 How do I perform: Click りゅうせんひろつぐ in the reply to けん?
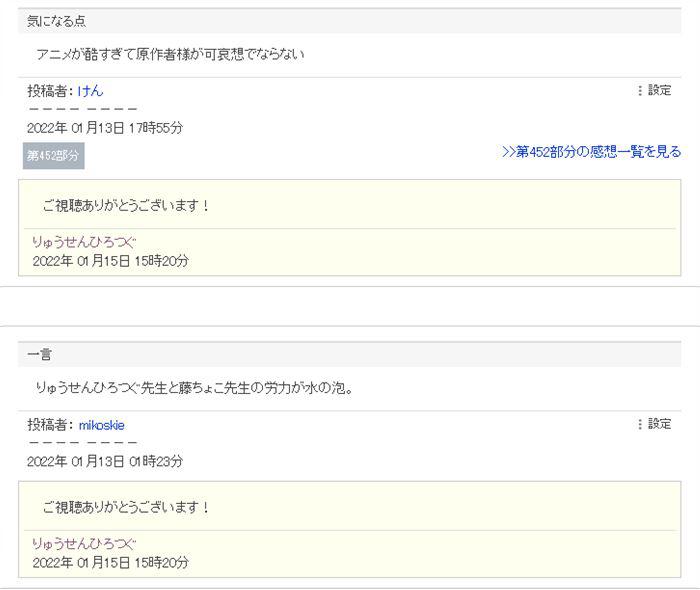pyautogui.click(x=84, y=242)
